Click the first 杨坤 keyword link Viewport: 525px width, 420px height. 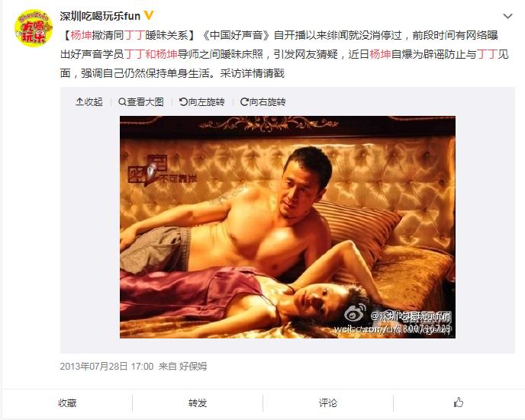81,35
